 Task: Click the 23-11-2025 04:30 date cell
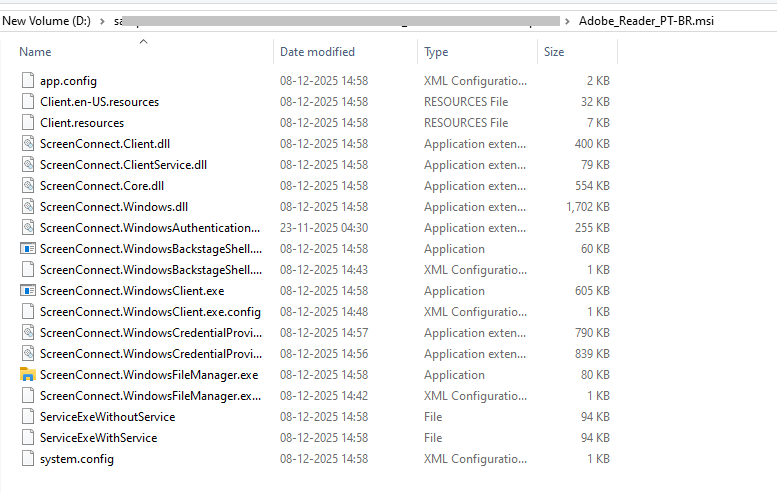click(324, 227)
